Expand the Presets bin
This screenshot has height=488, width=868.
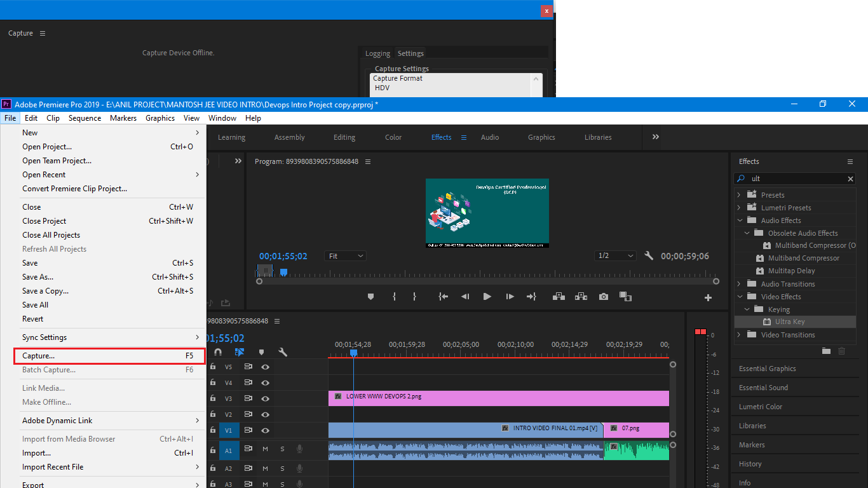click(739, 195)
